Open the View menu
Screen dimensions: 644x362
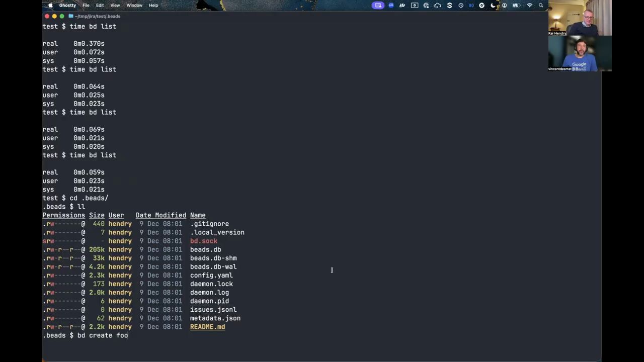point(115,6)
